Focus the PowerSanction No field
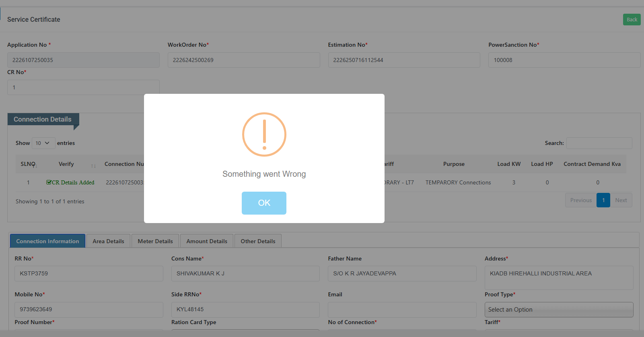Viewport: 644px width, 337px height. [564, 60]
